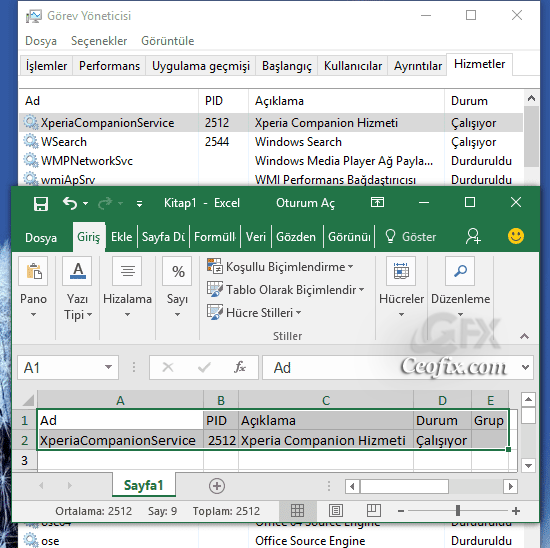550x548 pixels.
Task: Switch to the Ekle ribbon tab
Action: tap(121, 237)
